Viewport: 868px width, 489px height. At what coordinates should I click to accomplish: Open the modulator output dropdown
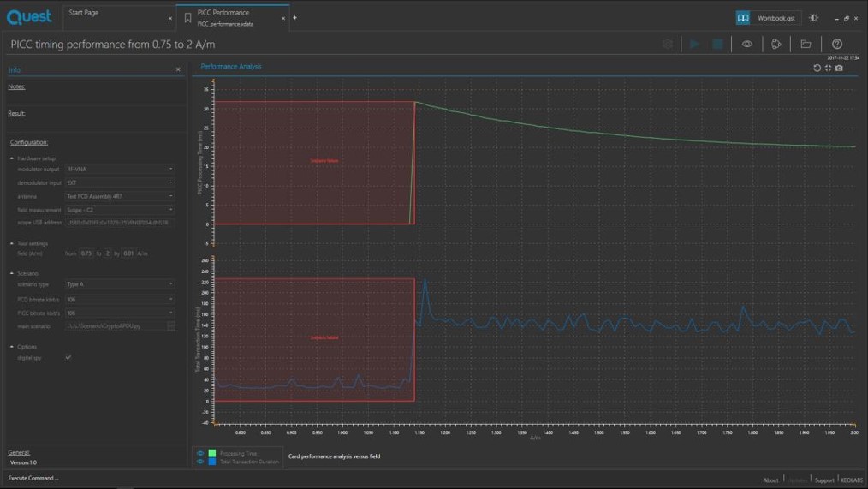[120, 170]
